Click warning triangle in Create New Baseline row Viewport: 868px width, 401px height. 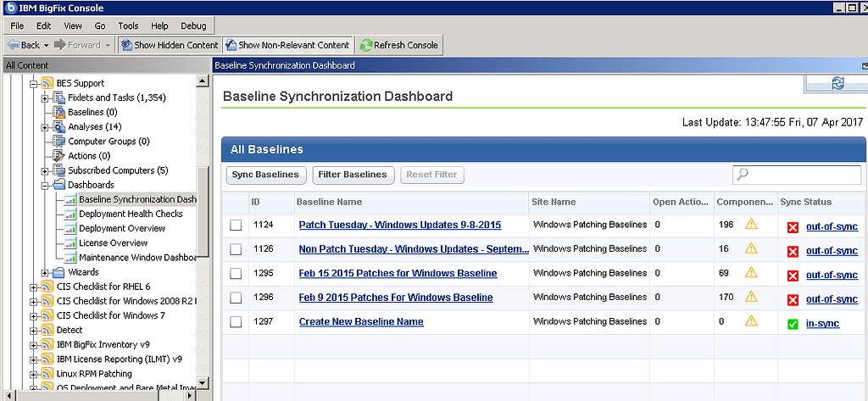tap(751, 320)
